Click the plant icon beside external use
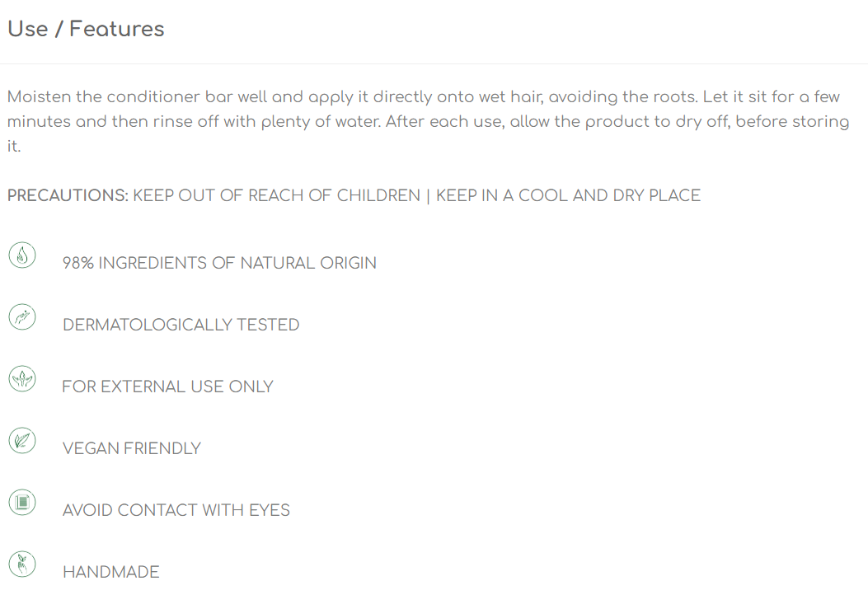868x609 pixels. (x=22, y=379)
